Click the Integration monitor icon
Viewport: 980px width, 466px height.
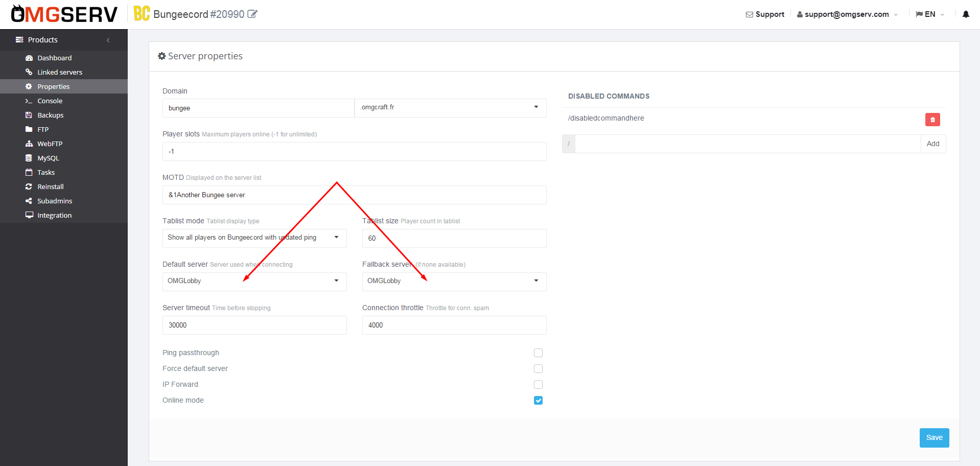(x=29, y=215)
